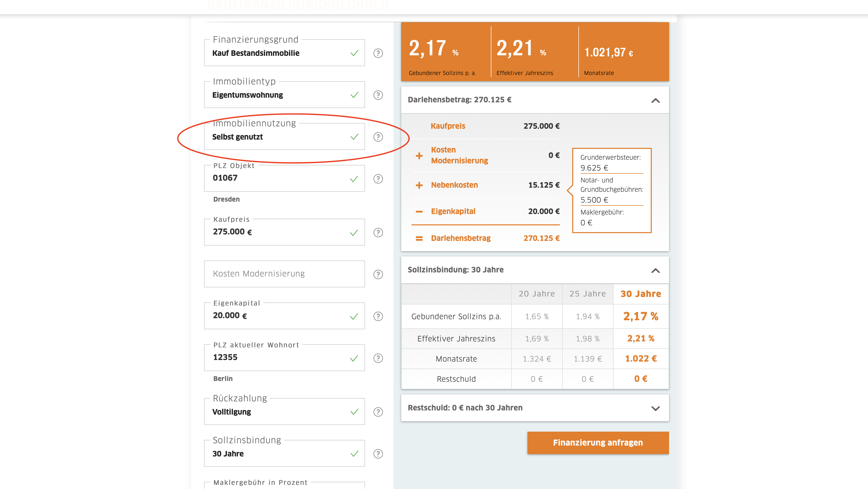This screenshot has width=868, height=489.
Task: Open help for Kosten Modernisierung
Action: [378, 274]
